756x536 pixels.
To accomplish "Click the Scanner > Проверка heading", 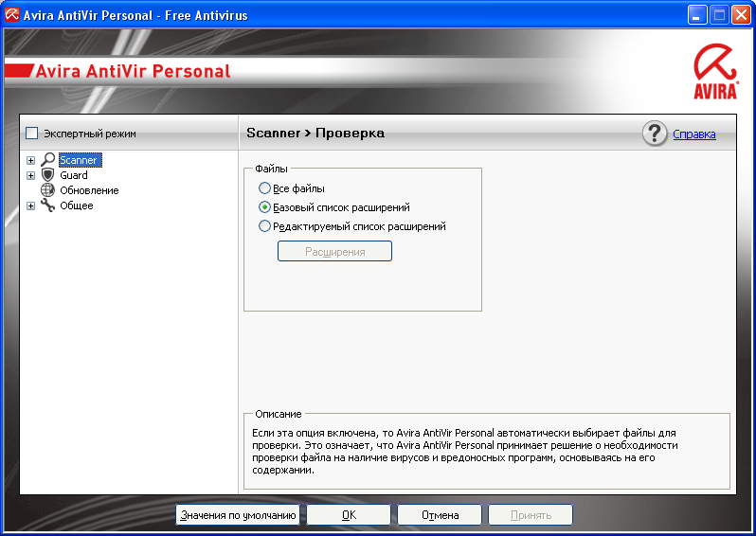I will coord(315,133).
